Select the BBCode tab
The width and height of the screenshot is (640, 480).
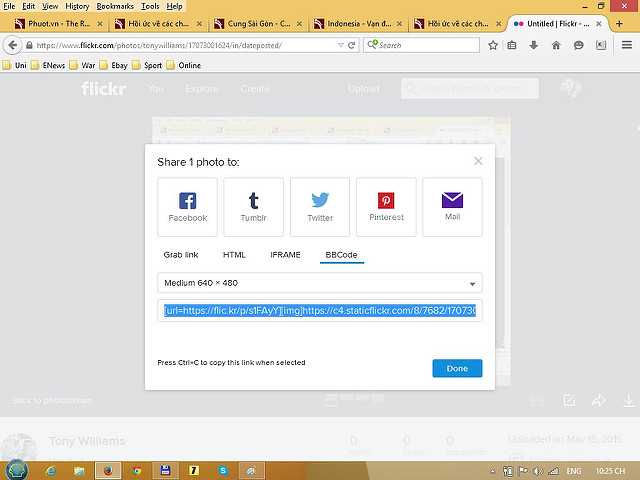341,255
